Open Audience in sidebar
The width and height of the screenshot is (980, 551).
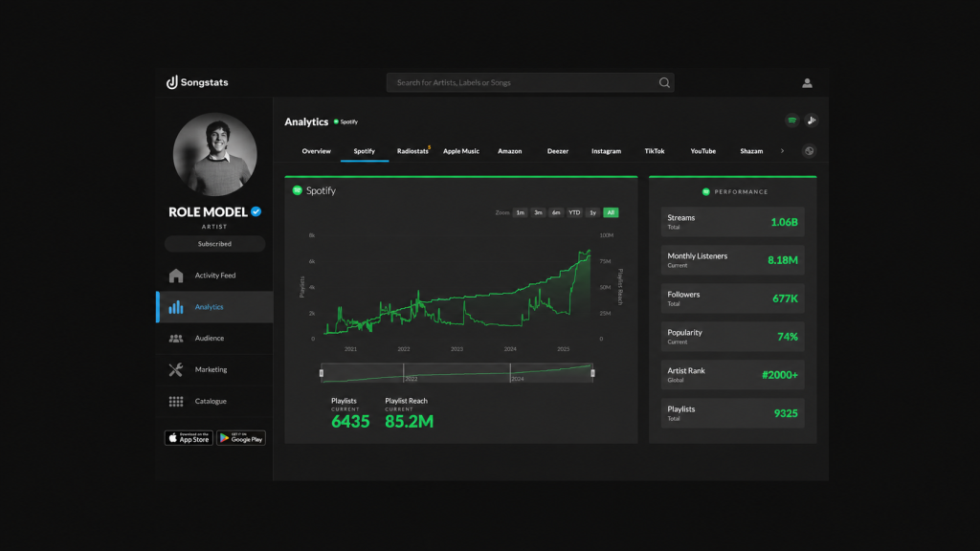coord(214,338)
